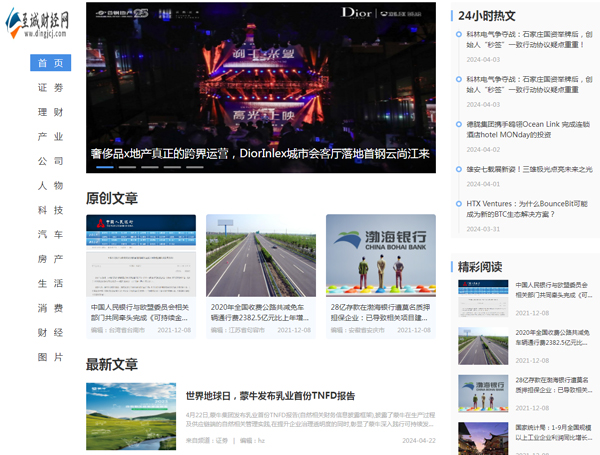Open second 科林电气争夺战 hot article dated 2024-04-03

(x=529, y=84)
